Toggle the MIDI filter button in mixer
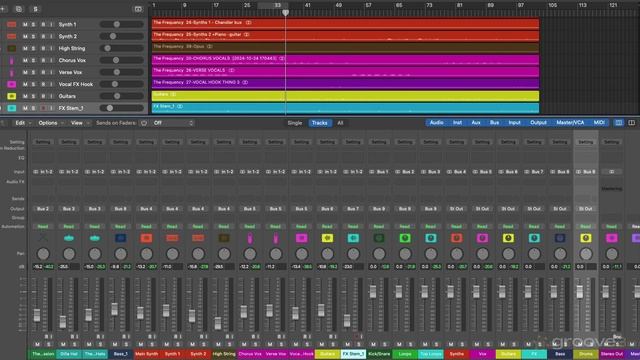 tap(599, 122)
